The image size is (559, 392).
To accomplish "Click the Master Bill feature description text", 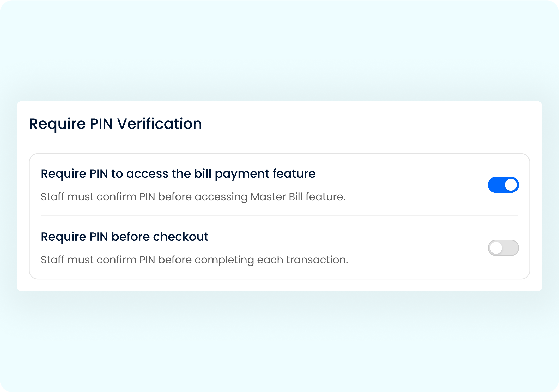I will click(193, 197).
